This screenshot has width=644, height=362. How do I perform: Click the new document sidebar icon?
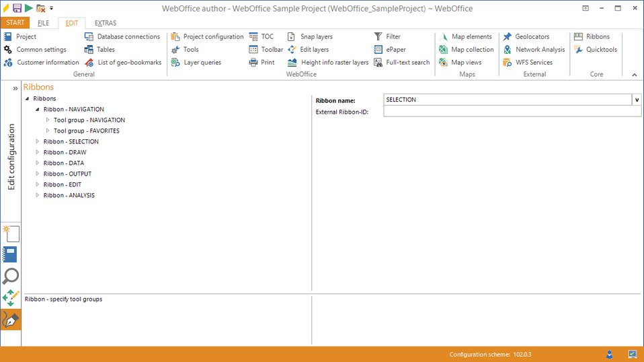[11, 233]
